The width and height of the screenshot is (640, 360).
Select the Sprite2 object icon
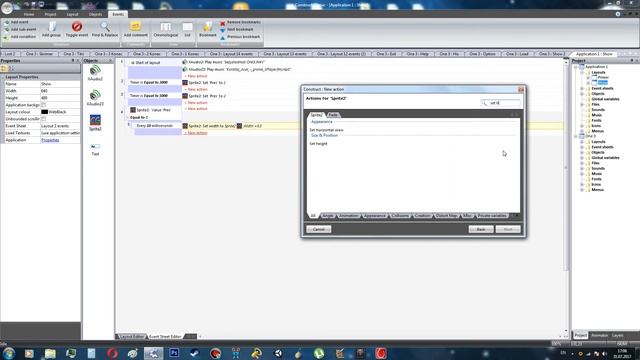(95, 120)
